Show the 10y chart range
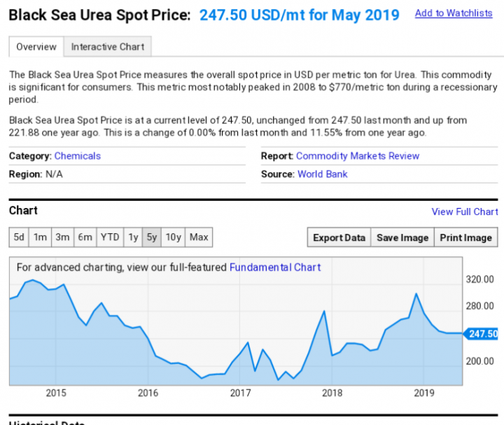Viewport: 504px width, 425px height. pyautogui.click(x=174, y=237)
